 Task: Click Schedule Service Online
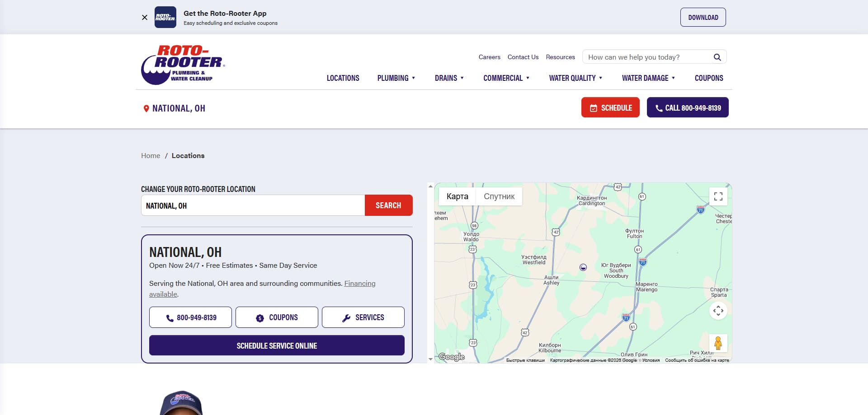click(x=277, y=345)
